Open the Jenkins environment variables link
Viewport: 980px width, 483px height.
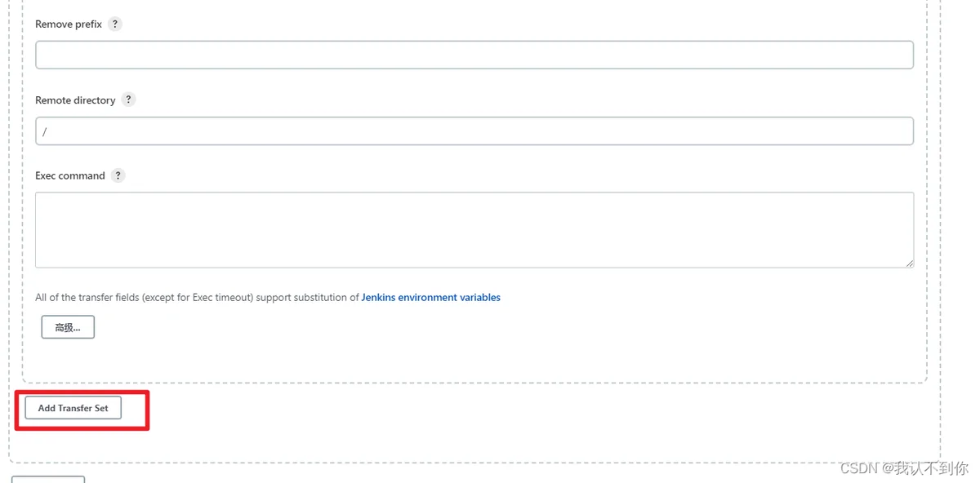pyautogui.click(x=431, y=298)
